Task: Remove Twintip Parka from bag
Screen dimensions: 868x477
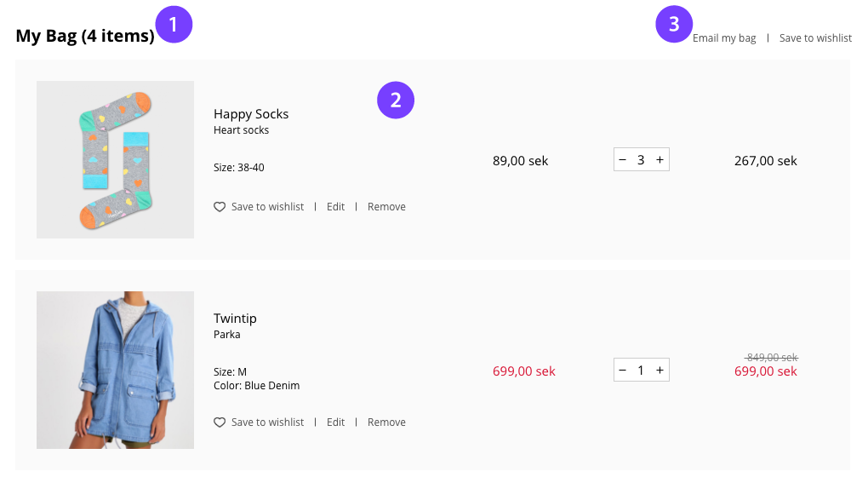Action: pyautogui.click(x=386, y=422)
